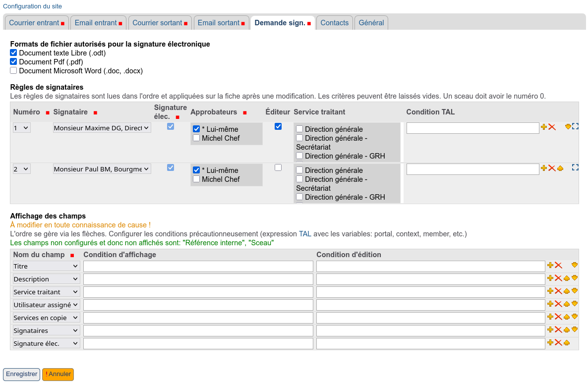Click the Annuler button
Screen dimensions: 588x383
tap(58, 374)
